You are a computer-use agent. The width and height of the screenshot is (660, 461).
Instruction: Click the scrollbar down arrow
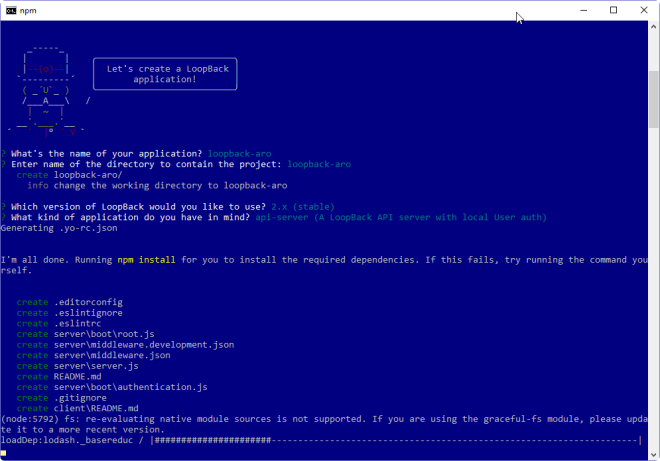pos(653,455)
